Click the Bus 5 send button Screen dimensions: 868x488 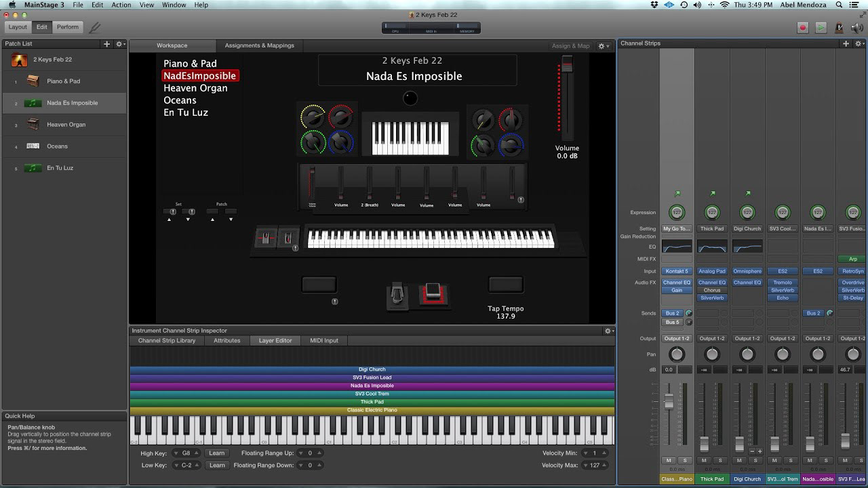672,322
